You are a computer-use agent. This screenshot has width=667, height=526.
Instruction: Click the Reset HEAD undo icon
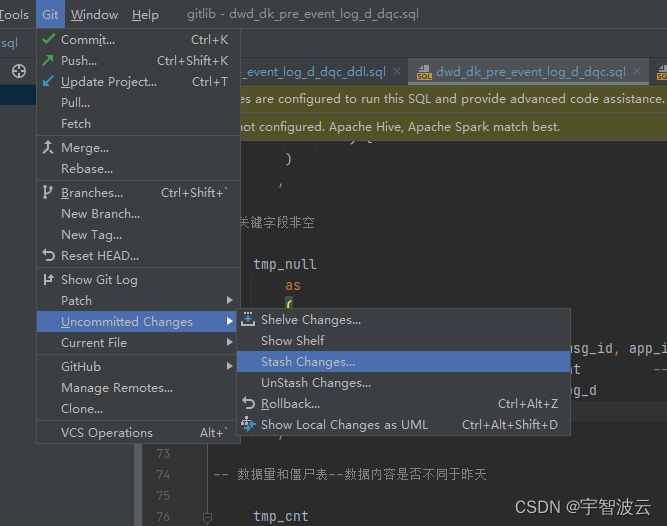click(48, 255)
